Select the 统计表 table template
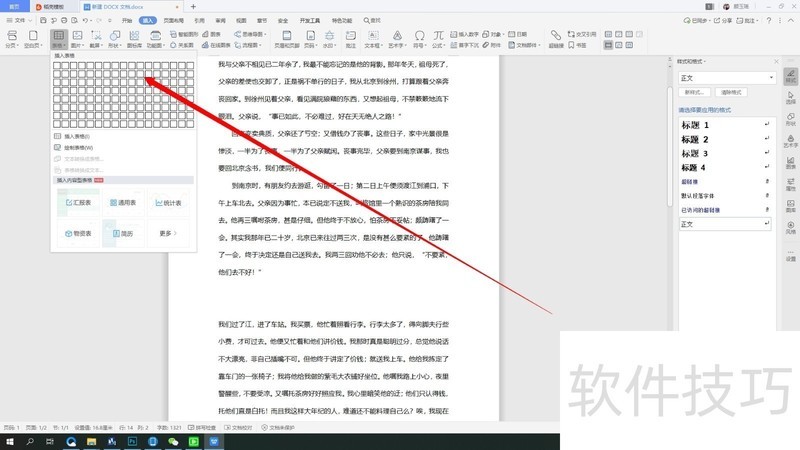 coord(168,203)
